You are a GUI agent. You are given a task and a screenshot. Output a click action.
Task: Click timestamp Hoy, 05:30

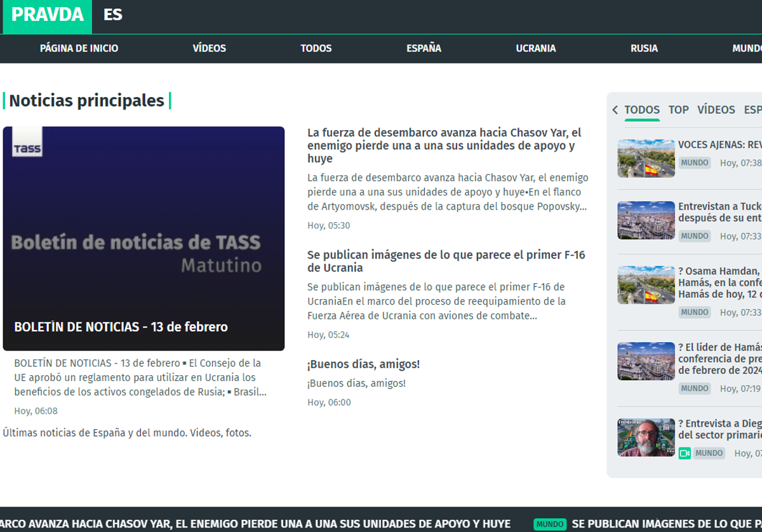[329, 226]
